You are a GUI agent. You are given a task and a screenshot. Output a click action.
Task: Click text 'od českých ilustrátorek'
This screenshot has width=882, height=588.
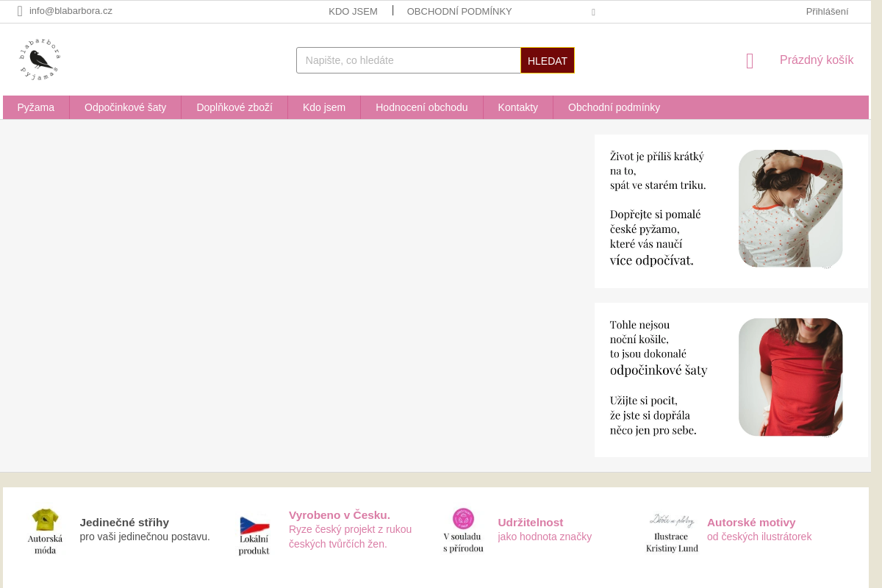click(759, 537)
